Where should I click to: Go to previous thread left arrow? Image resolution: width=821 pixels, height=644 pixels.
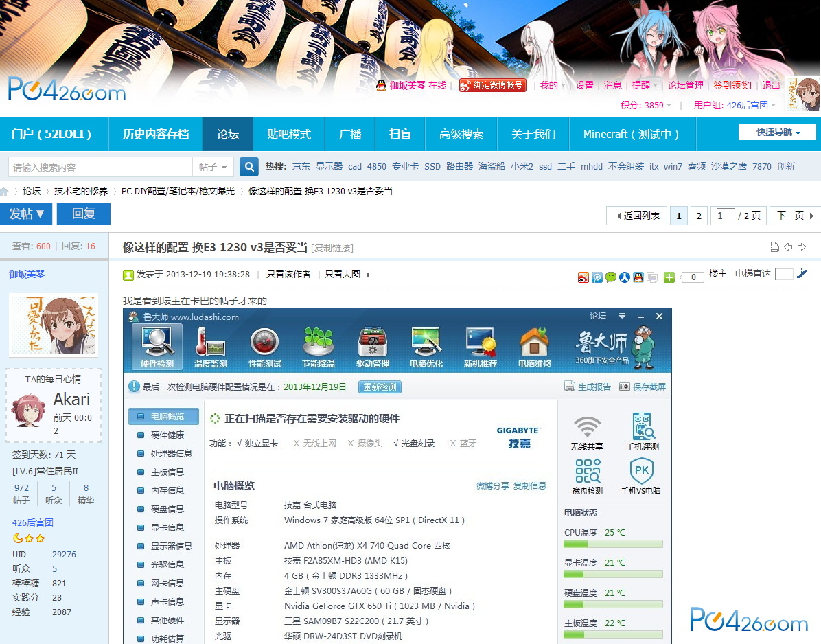coord(788,246)
